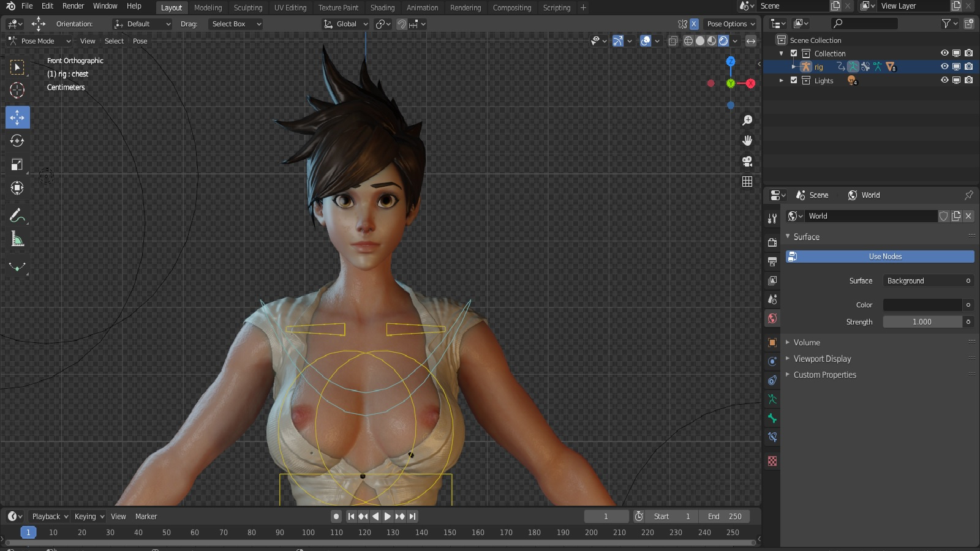Activate the Cursor tool
The width and height of the screenshot is (980, 551).
17,91
